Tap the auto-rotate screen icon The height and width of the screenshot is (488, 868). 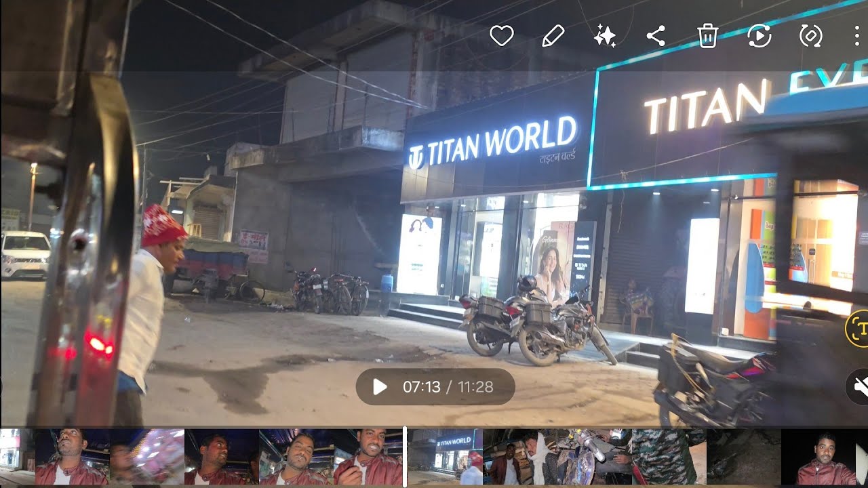pyautogui.click(x=810, y=35)
